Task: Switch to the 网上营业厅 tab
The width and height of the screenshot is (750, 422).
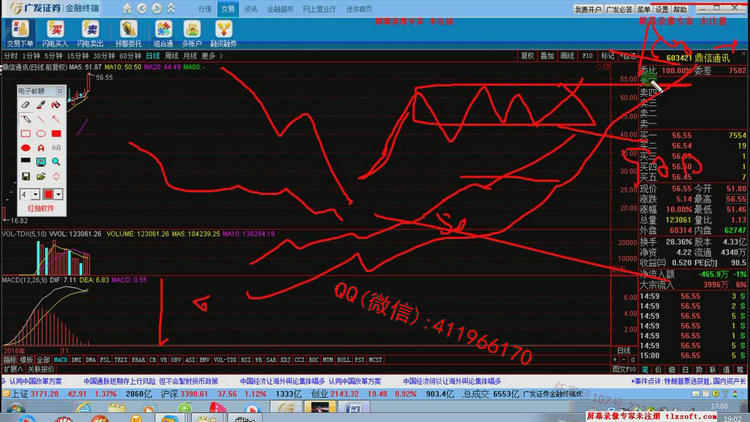Action: 319,9
